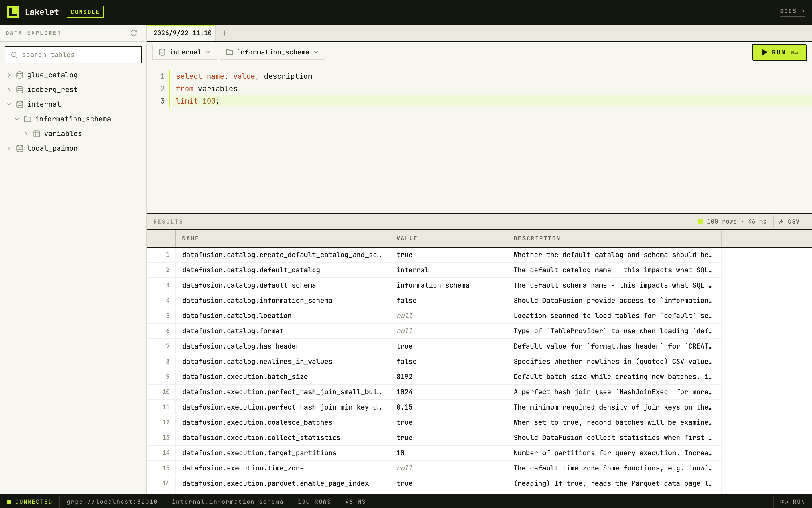Select local_paimon in the tree
This screenshot has height=508, width=812.
[x=52, y=148]
